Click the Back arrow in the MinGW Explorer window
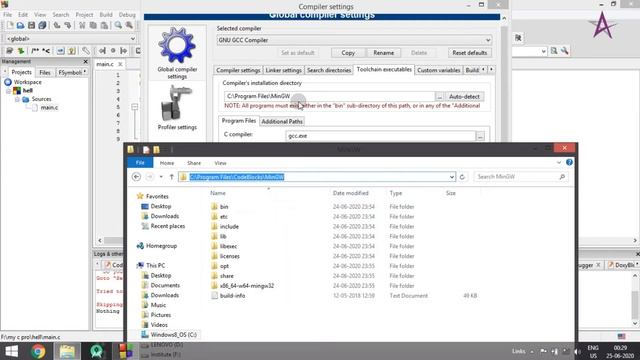 [x=136, y=177]
